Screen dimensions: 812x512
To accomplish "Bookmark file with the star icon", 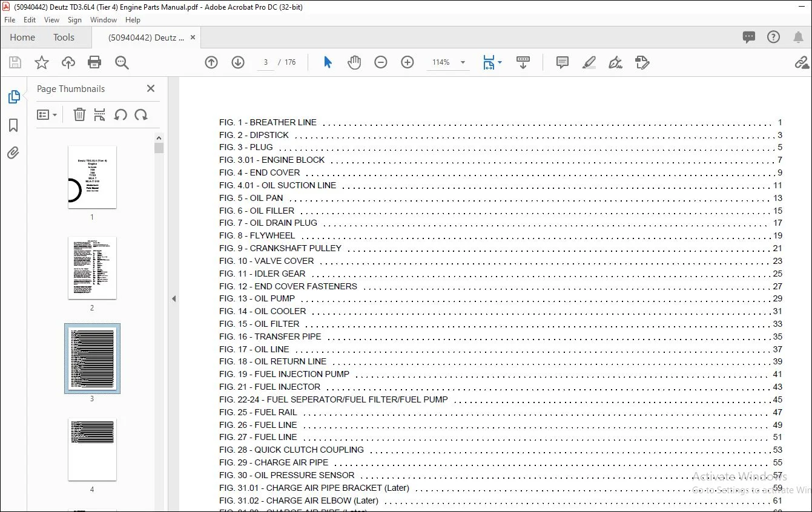I will point(42,62).
